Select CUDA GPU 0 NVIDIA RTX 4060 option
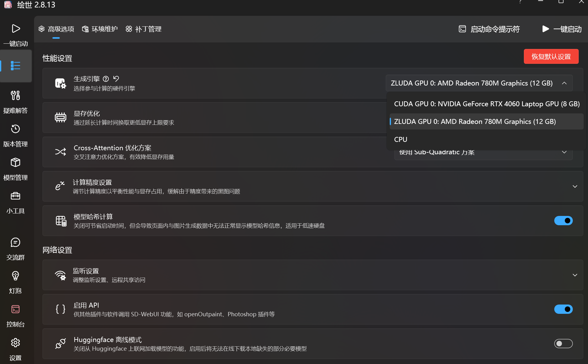Screen dimensions: 588x364 tap(486, 104)
